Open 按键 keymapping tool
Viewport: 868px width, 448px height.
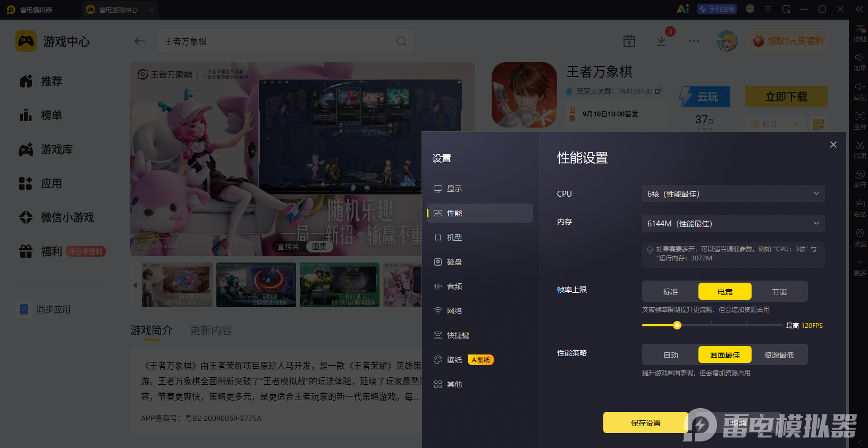[x=859, y=33]
